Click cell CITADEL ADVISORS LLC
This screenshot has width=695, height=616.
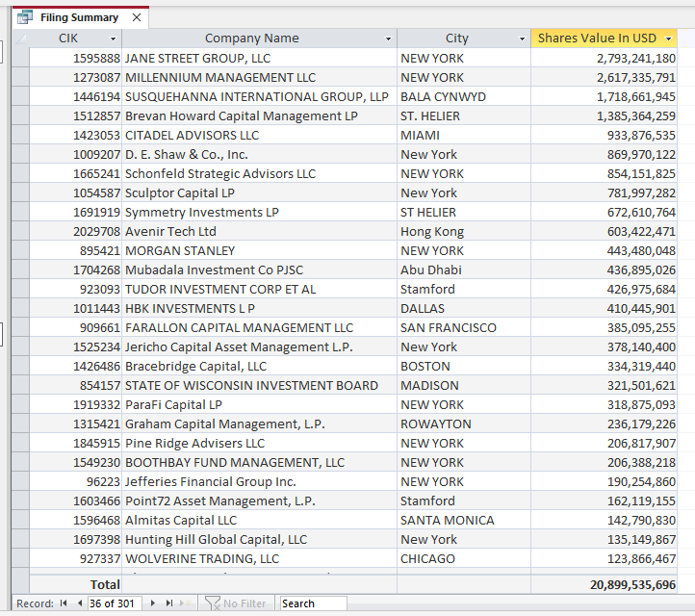pyautogui.click(x=259, y=135)
